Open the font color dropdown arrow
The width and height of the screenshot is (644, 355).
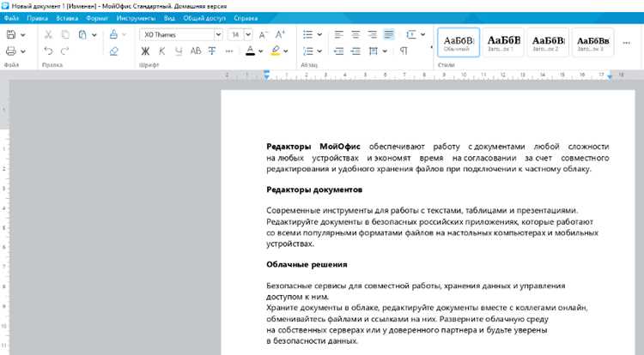point(260,51)
